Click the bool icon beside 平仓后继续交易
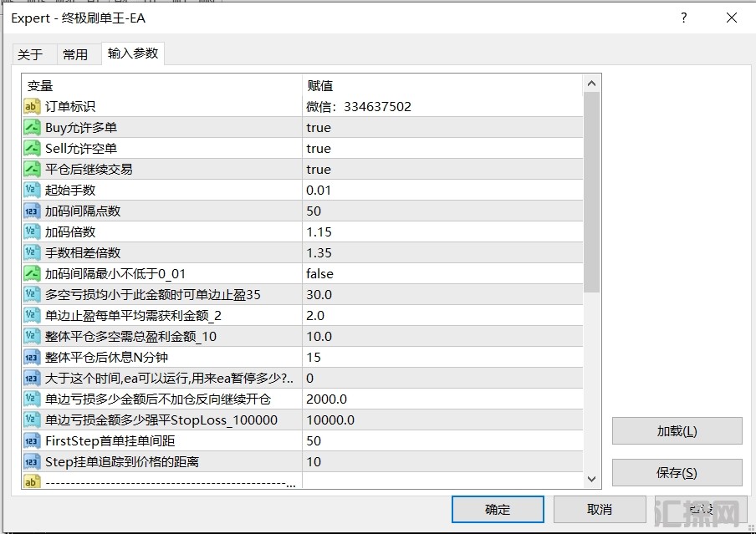756x534 pixels. pyautogui.click(x=31, y=169)
